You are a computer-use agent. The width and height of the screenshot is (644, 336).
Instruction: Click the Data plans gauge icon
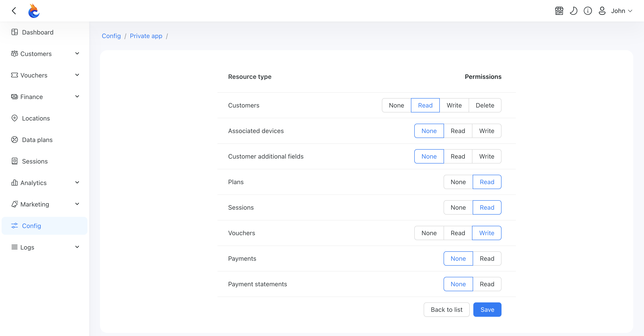coord(15,140)
